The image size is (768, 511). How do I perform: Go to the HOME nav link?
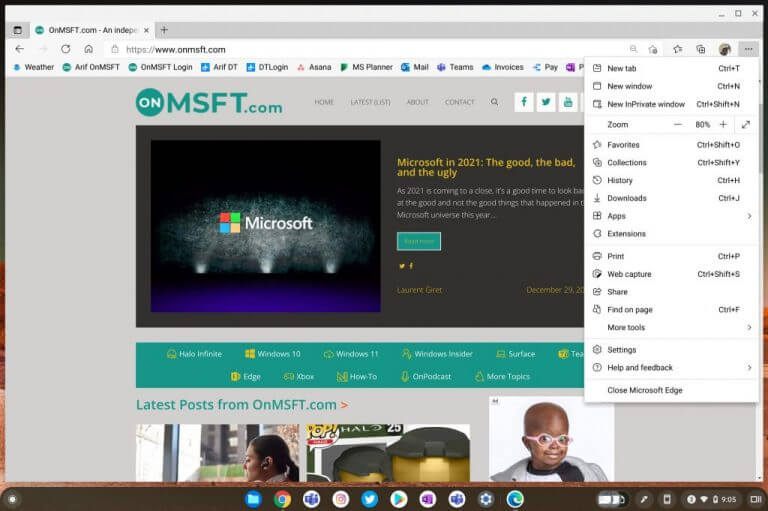[x=324, y=102]
